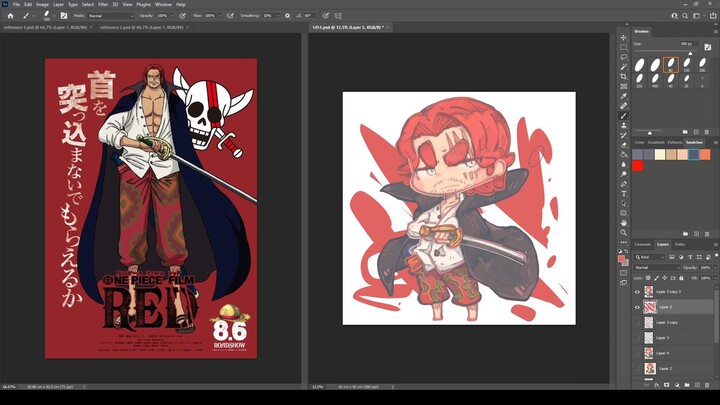Click Add layer style fx icon
720x405 pixels.
coord(657,385)
